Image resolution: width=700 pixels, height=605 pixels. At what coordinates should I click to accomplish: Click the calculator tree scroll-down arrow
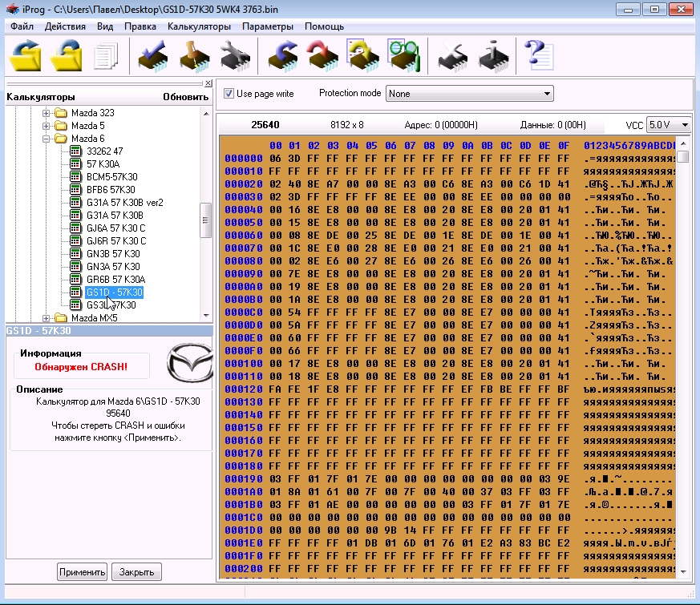(206, 316)
